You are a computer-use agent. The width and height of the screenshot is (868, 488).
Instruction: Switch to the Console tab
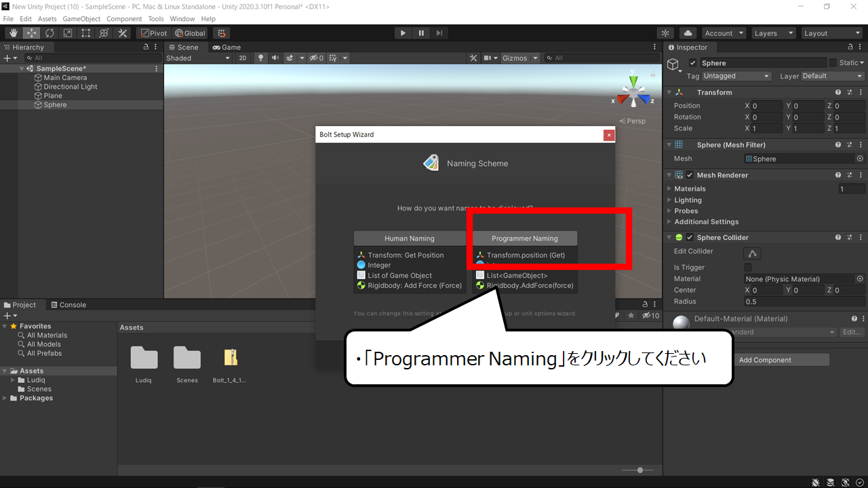click(x=68, y=305)
